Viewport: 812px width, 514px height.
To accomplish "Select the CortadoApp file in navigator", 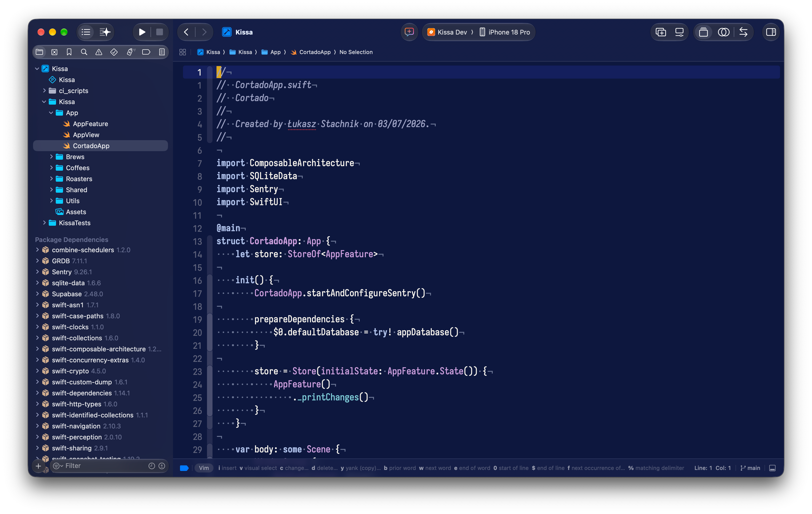I will point(100,146).
